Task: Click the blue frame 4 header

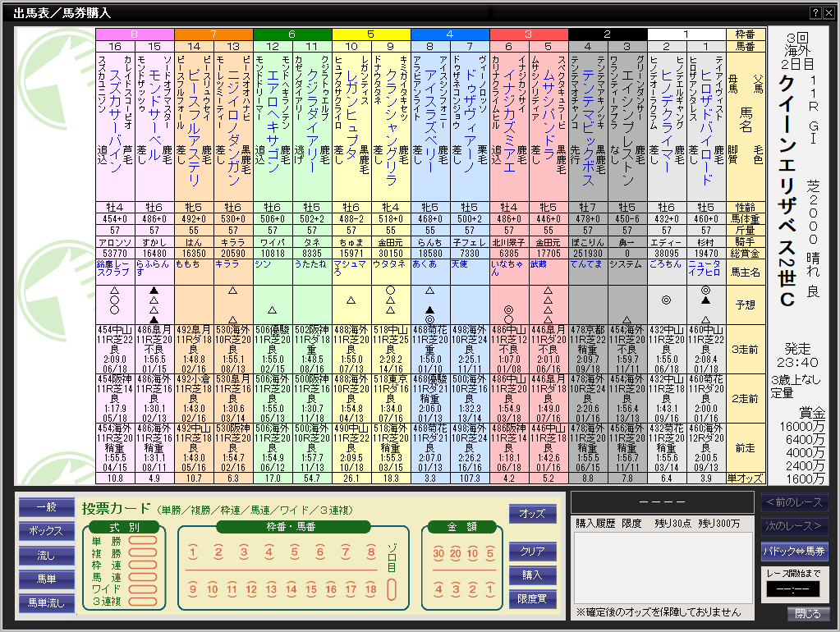Action: [450, 34]
